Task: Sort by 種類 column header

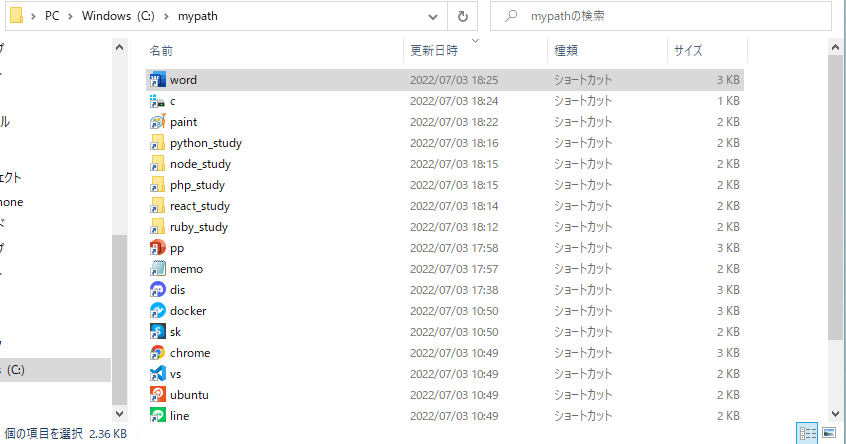Action: [608, 51]
